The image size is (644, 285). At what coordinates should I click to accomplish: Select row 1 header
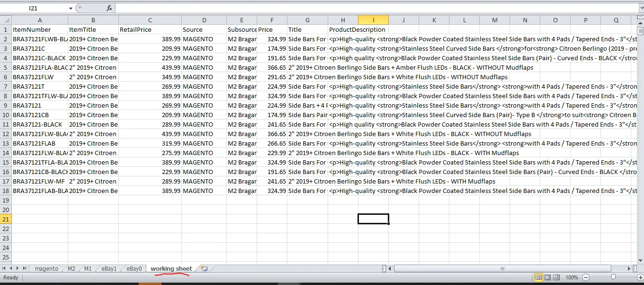[6, 29]
